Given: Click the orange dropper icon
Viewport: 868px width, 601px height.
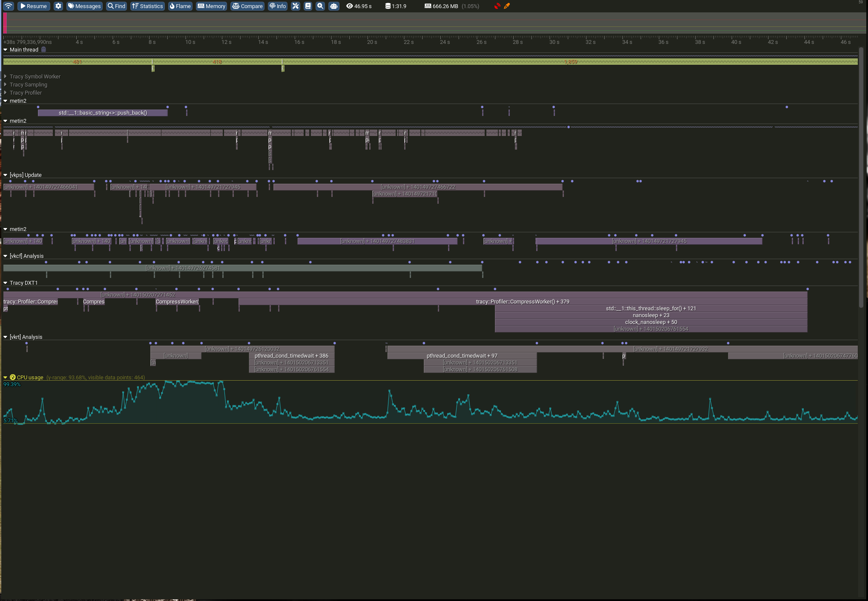Looking at the screenshot, I should [507, 6].
